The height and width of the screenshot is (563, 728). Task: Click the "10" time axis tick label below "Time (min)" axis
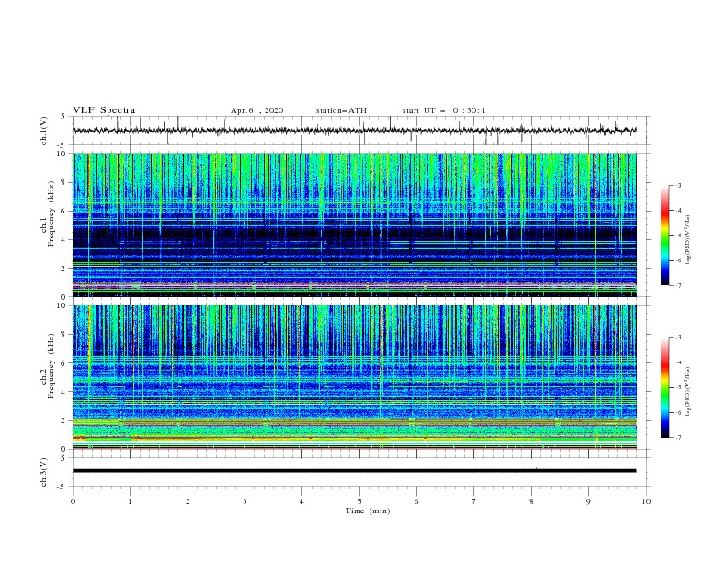[646, 501]
